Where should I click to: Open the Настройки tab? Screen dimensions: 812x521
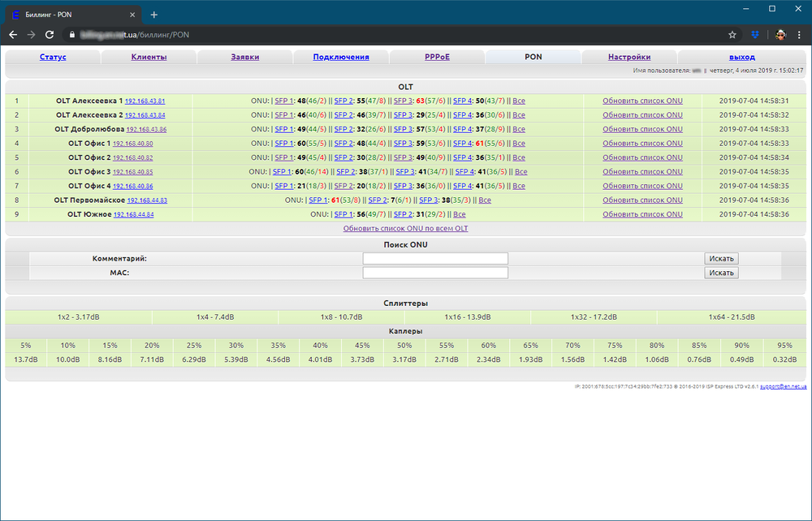629,57
